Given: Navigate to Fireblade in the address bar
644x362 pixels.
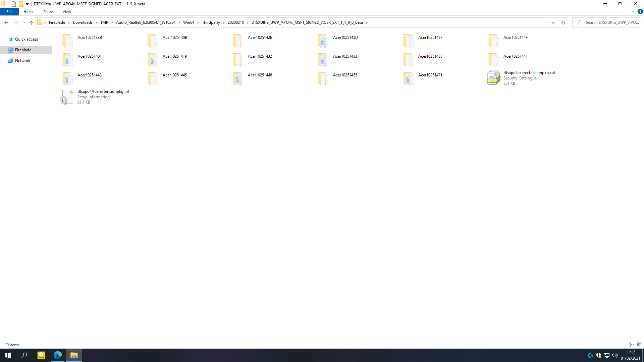Looking at the screenshot, I should click(x=57, y=22).
